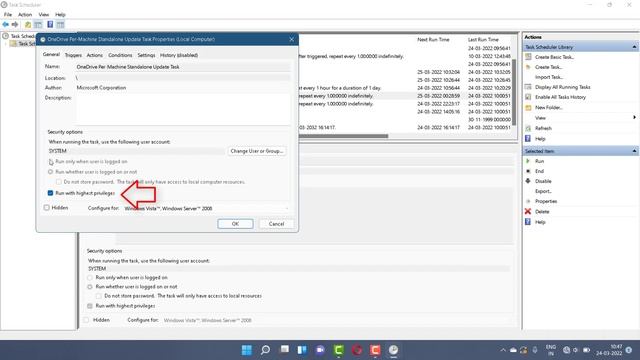Disable the selected task
The height and width of the screenshot is (360, 640).
[x=543, y=181]
